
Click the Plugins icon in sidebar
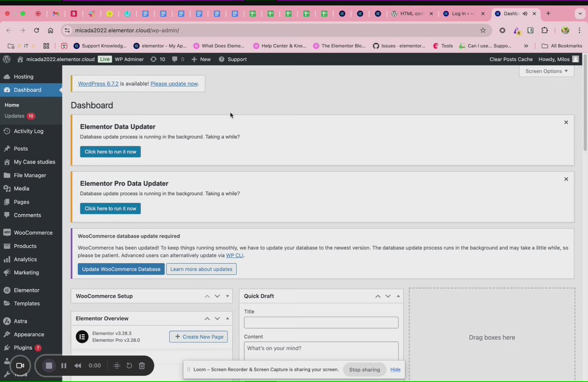coord(7,348)
